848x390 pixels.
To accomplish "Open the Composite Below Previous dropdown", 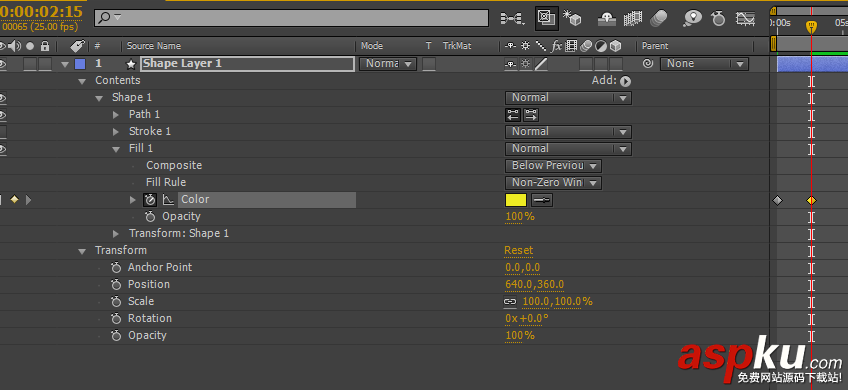I will pos(553,166).
